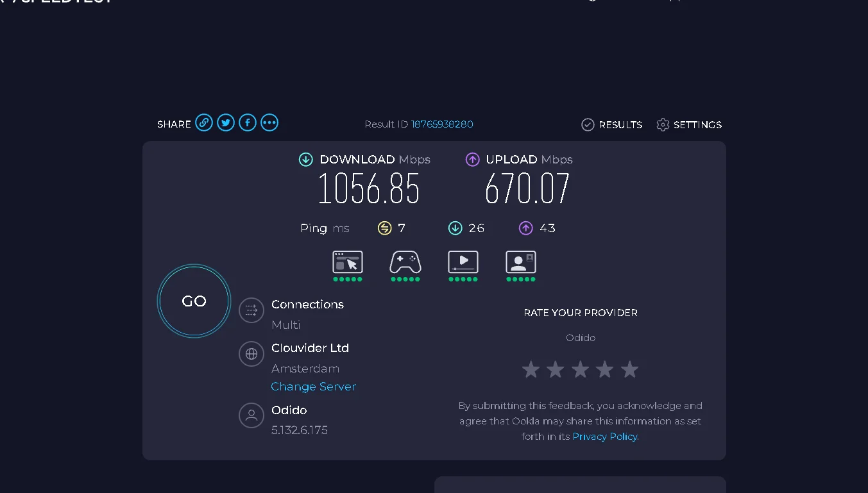Rate provider Odido three stars

click(581, 369)
